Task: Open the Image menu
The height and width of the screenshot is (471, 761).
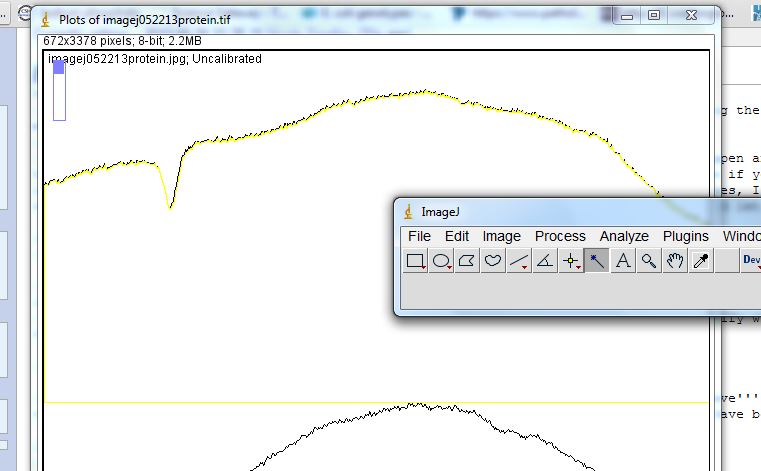Action: pyautogui.click(x=501, y=236)
